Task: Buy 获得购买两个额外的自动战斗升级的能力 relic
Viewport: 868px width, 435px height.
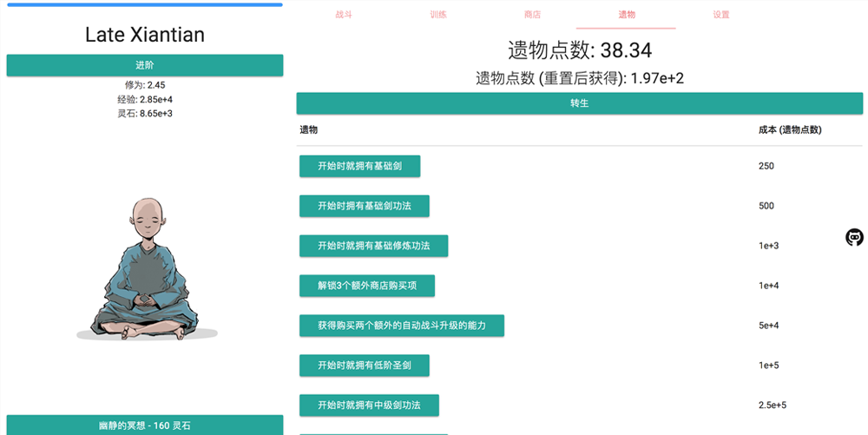Action: 402,326
